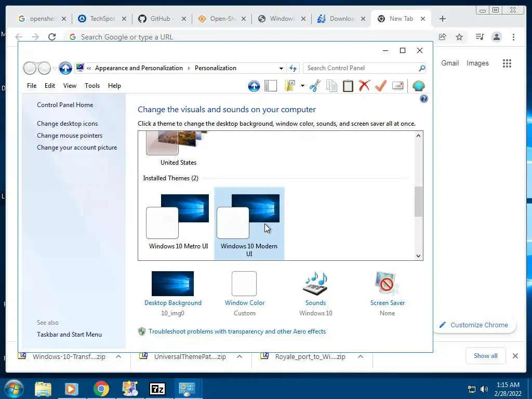Open Control Panel Home link

65,105
